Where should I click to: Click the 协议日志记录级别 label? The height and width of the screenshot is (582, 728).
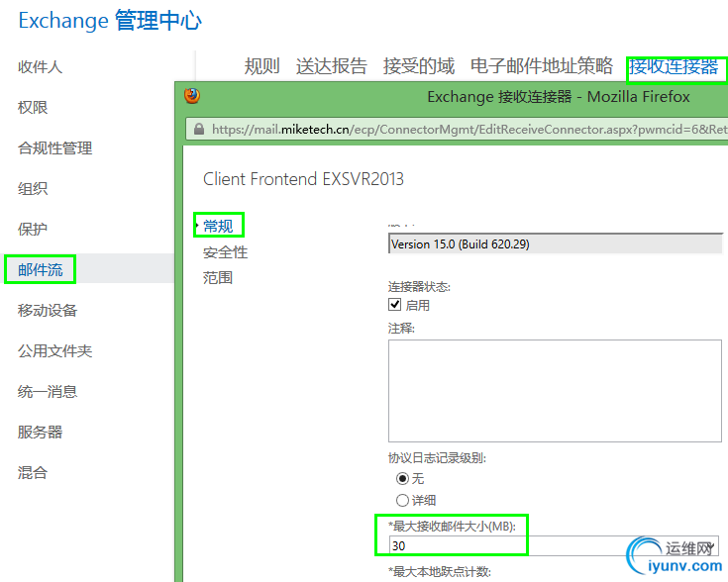coord(437,458)
